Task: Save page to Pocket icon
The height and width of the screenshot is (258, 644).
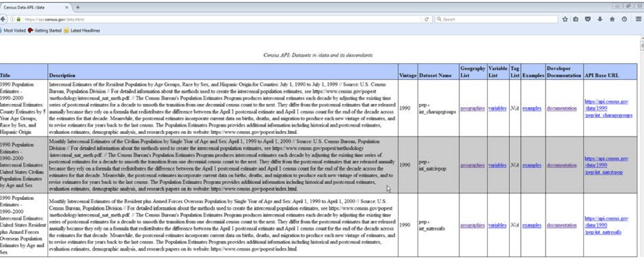Action: [x=589, y=19]
